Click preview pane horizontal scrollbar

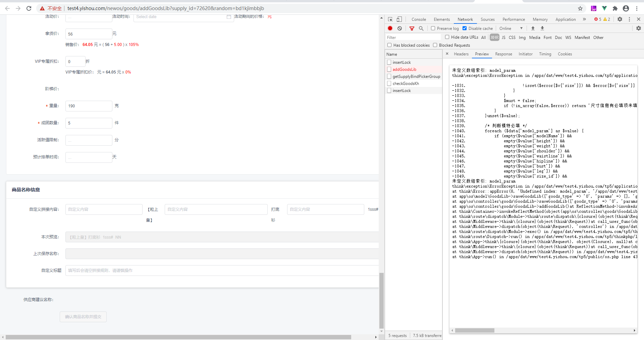(475, 331)
